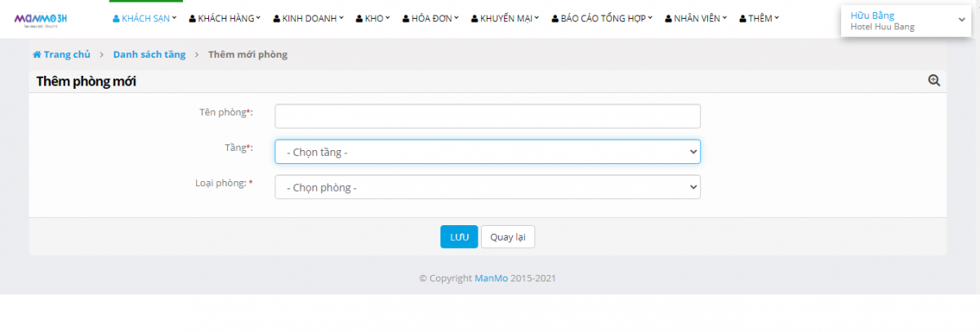980x332 pixels.
Task: Click the person icon beside HÓA ĐƠN
Action: 405,19
